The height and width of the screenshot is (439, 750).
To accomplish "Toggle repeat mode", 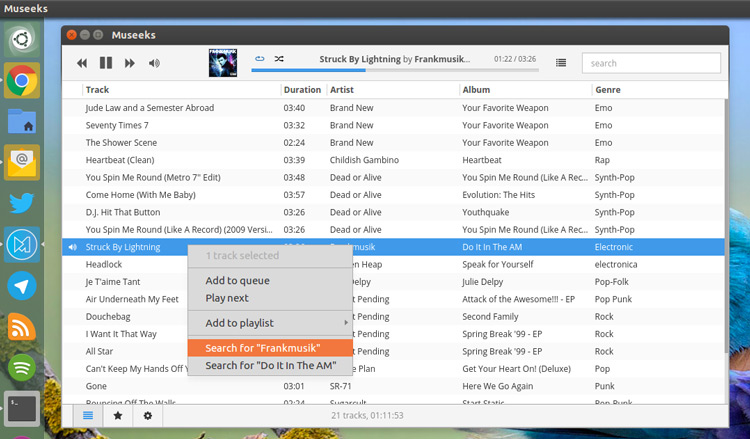I will click(260, 59).
